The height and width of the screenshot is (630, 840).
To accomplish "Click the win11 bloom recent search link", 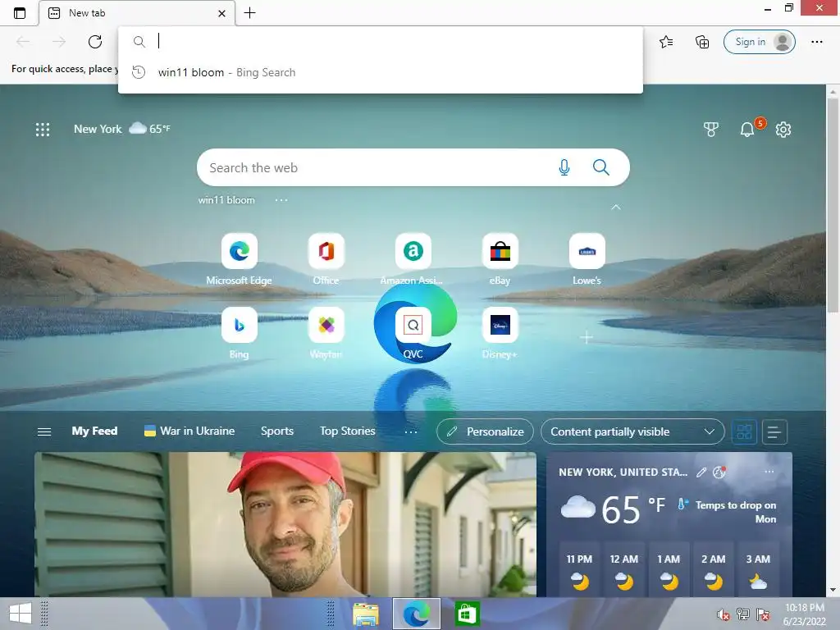I will pos(226,200).
